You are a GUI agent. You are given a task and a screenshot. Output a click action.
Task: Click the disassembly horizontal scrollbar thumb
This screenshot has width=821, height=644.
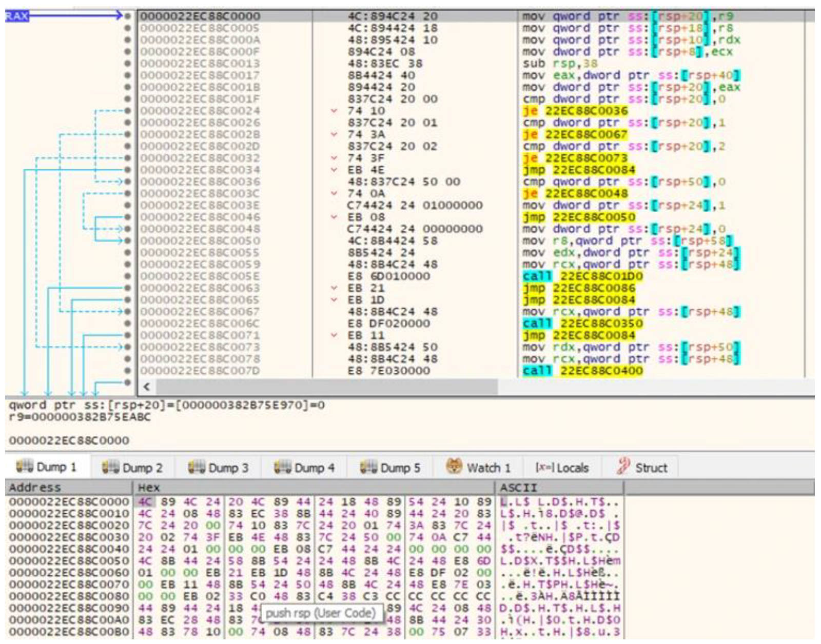326,387
